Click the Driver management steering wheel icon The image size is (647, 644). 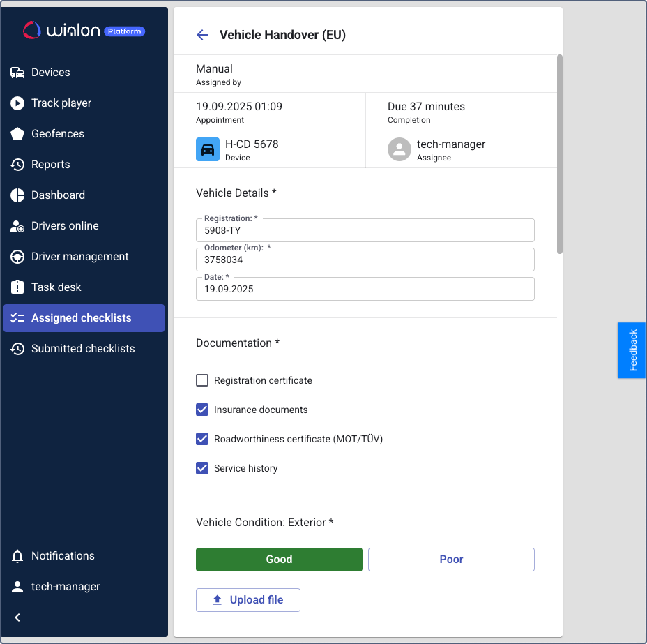(17, 257)
